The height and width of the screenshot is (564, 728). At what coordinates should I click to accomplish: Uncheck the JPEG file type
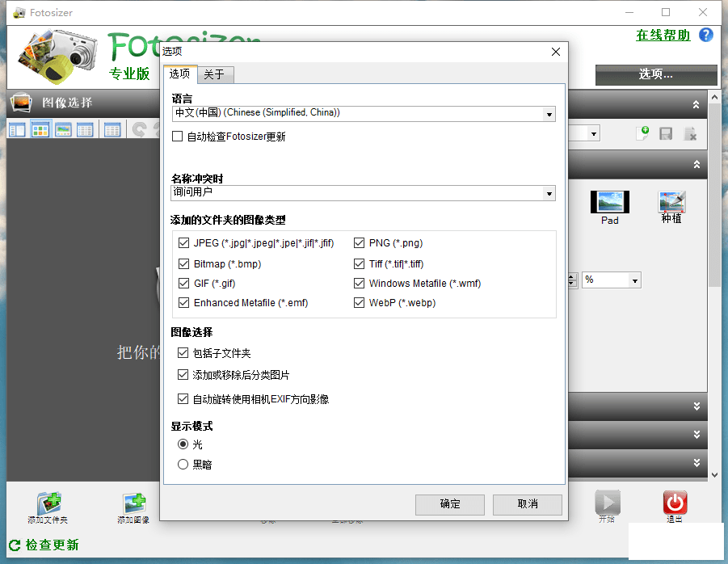coord(184,242)
